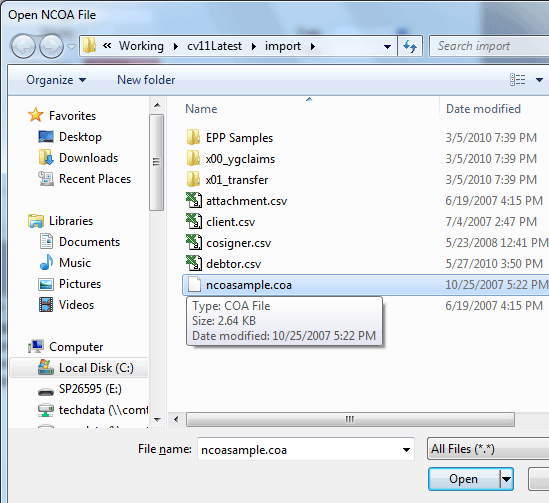Expand the File name combo box arrow

pos(406,449)
